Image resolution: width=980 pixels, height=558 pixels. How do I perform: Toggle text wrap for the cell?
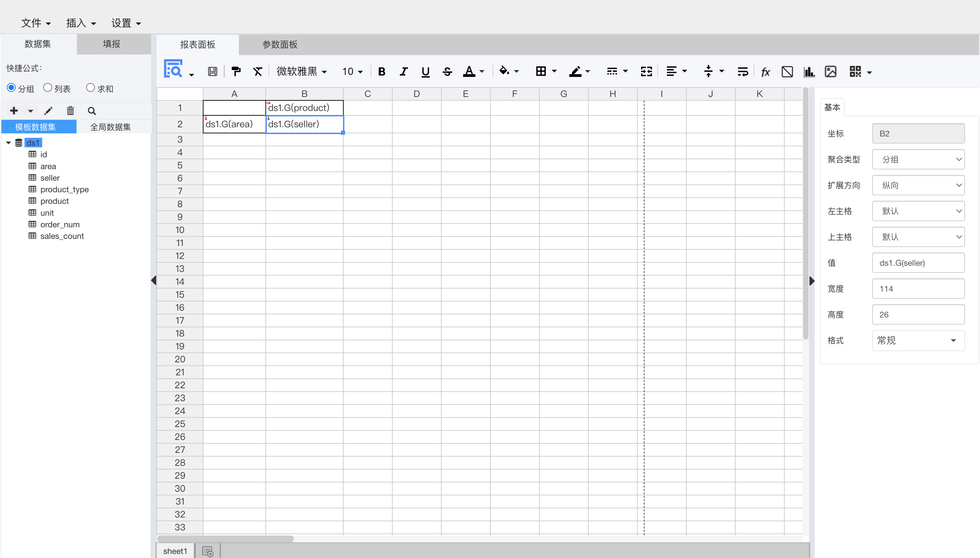coord(743,72)
